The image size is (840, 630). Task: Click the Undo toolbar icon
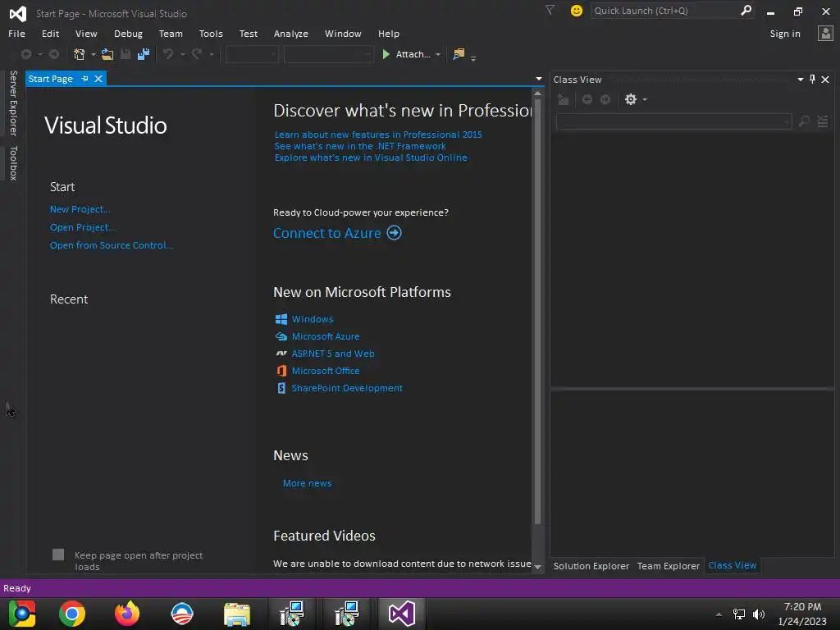point(168,54)
